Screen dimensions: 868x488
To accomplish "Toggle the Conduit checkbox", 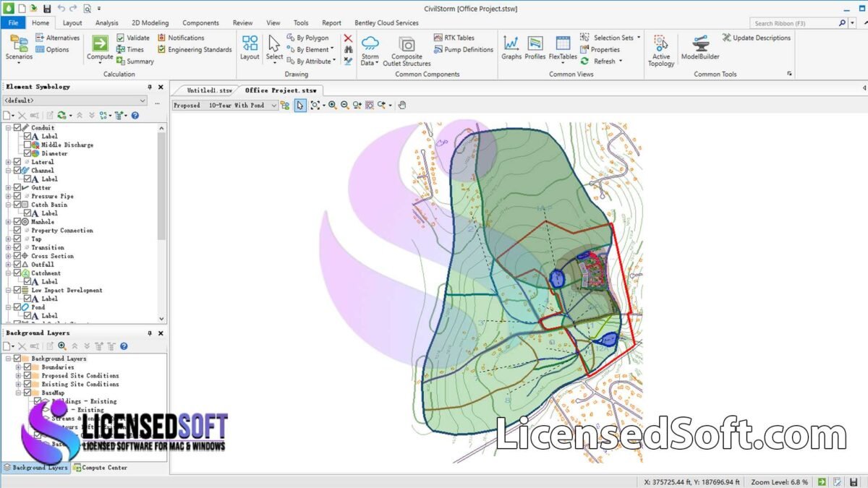I will 17,128.
